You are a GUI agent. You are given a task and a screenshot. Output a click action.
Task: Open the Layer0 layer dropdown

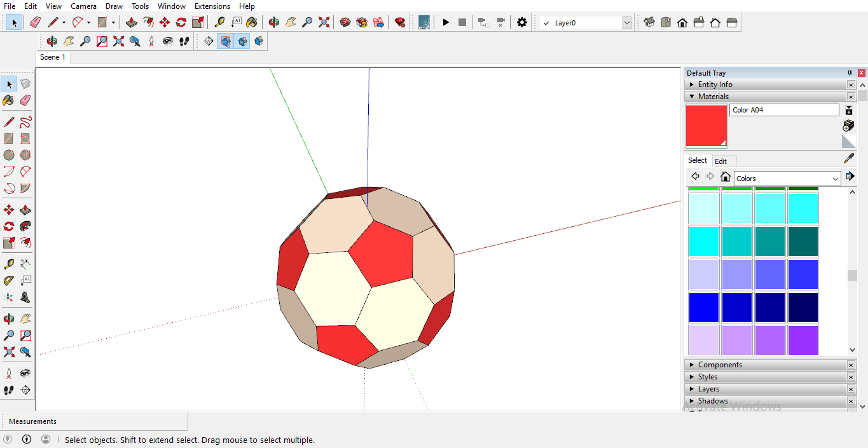pos(626,23)
